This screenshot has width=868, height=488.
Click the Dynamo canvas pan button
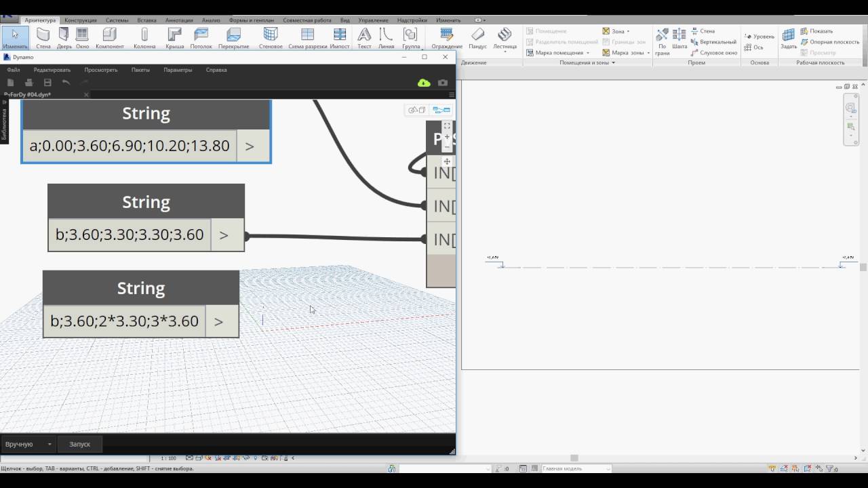447,161
